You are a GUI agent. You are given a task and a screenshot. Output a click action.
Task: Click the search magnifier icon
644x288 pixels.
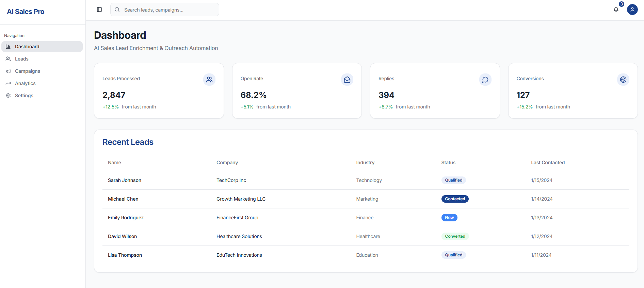117,10
